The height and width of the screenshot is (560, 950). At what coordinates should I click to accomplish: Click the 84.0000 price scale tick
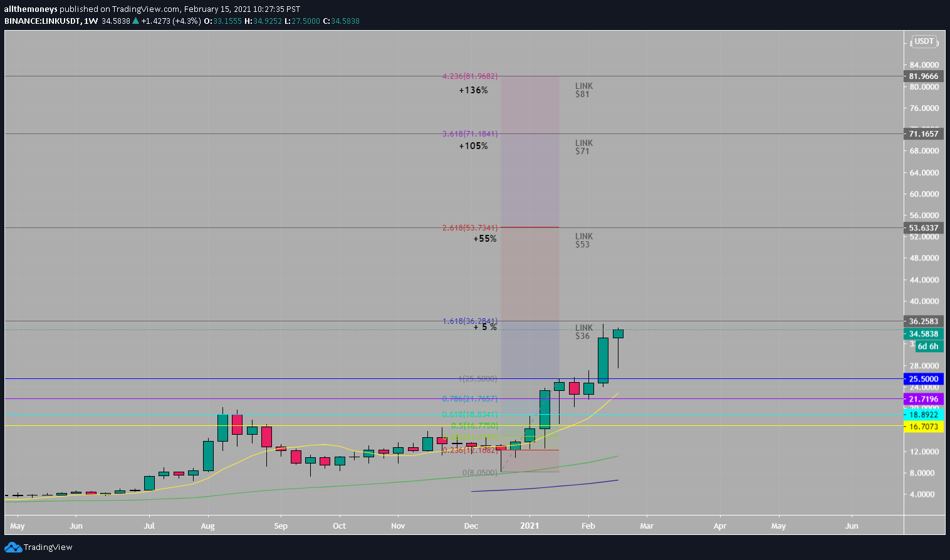924,65
